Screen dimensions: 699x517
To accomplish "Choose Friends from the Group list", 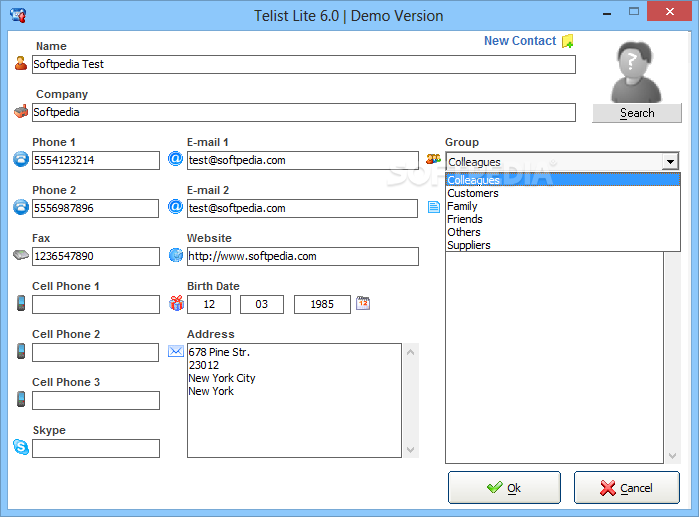I will tap(563, 219).
